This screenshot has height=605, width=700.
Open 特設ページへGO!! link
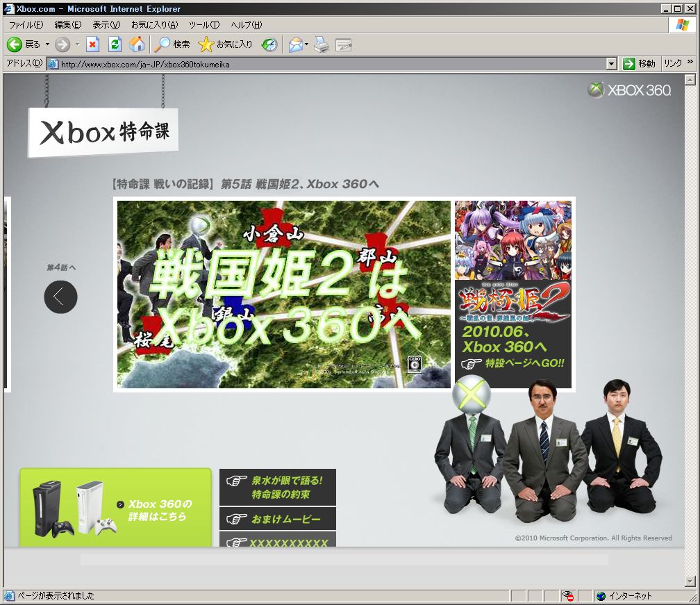coord(513,363)
